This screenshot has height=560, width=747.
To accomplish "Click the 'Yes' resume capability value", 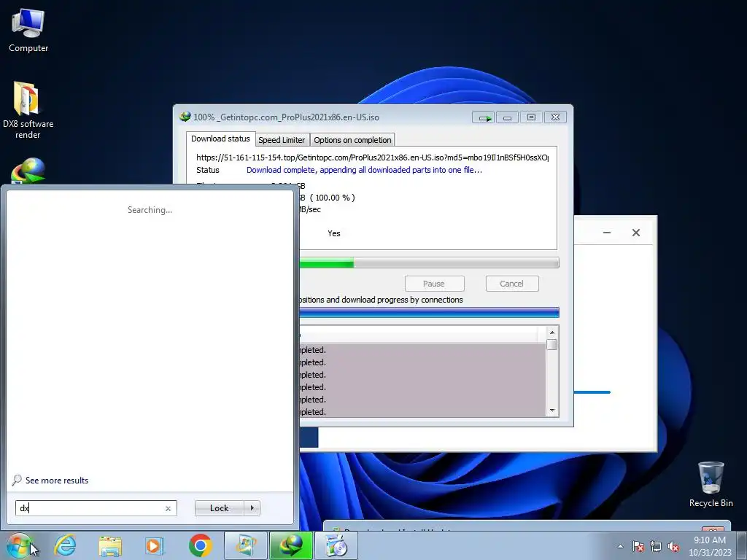I will (334, 233).
